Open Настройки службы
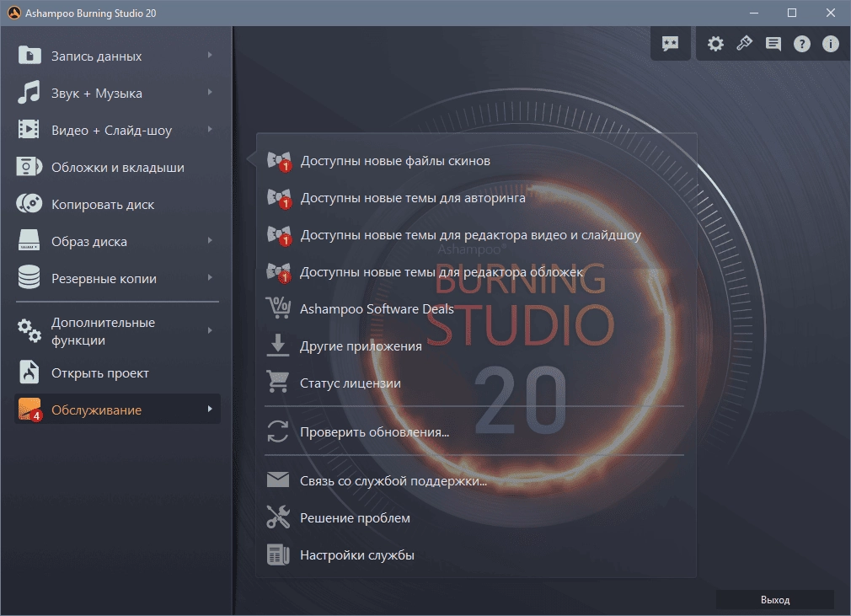Viewport: 851px width, 616px height. [357, 555]
